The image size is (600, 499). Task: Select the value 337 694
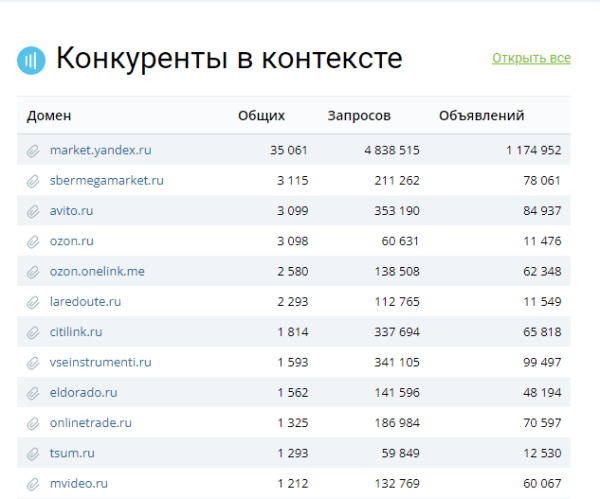pos(397,332)
